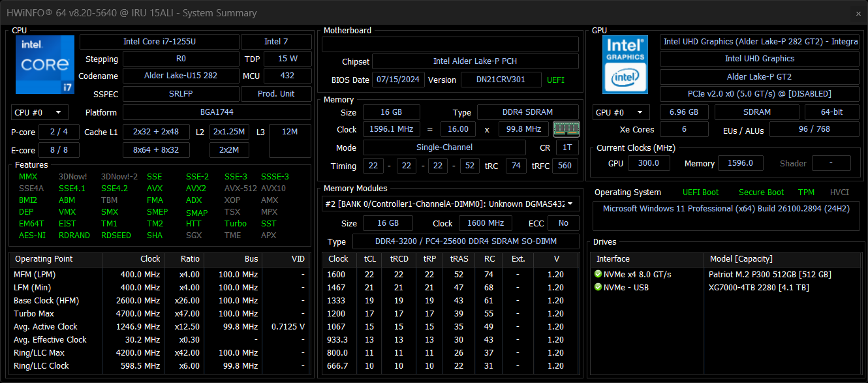
Task: Click the green memory module chip icon
Action: click(x=566, y=129)
